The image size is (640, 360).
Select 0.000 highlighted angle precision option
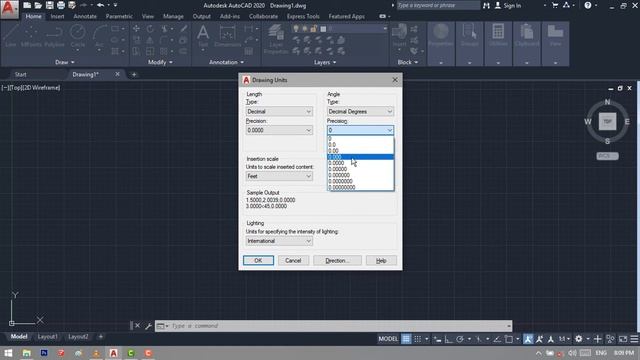[360, 157]
